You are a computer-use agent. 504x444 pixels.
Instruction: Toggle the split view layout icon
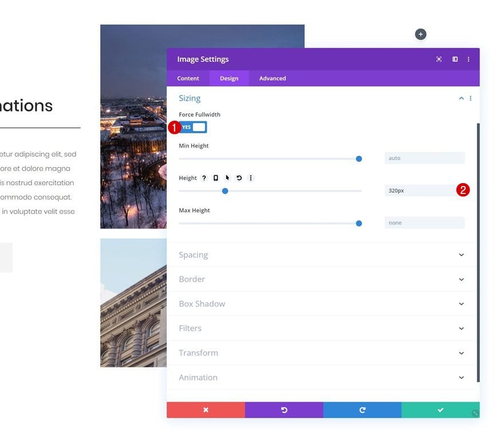(x=455, y=59)
